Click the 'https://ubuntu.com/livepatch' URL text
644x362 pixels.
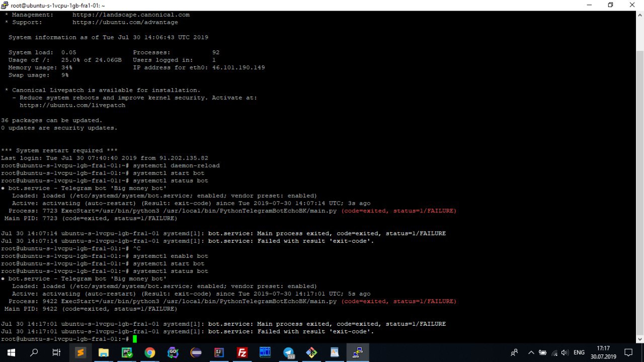point(72,105)
